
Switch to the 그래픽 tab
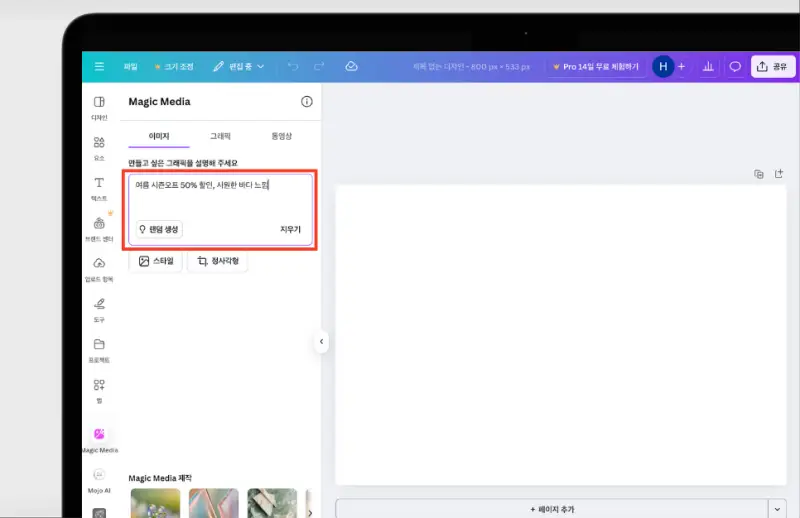[220, 136]
